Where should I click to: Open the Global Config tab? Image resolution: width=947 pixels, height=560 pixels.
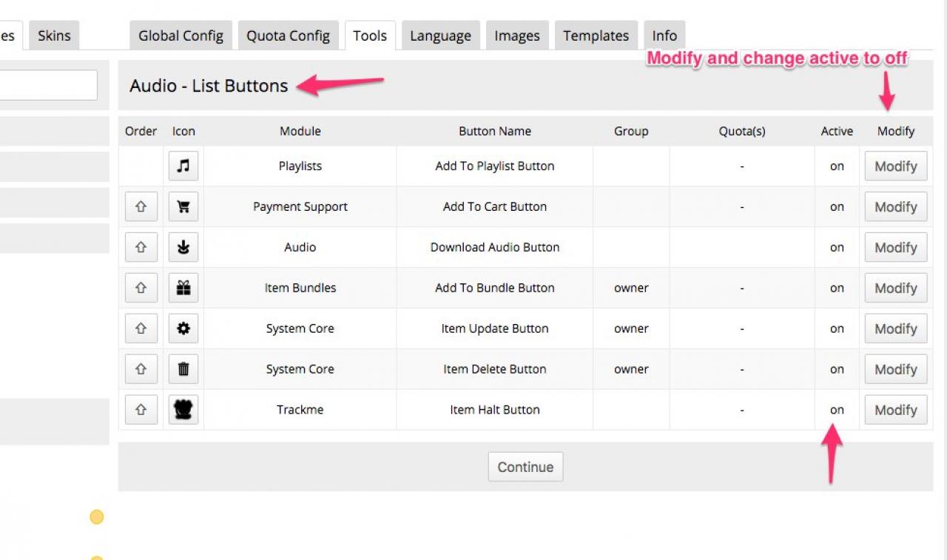tap(181, 36)
